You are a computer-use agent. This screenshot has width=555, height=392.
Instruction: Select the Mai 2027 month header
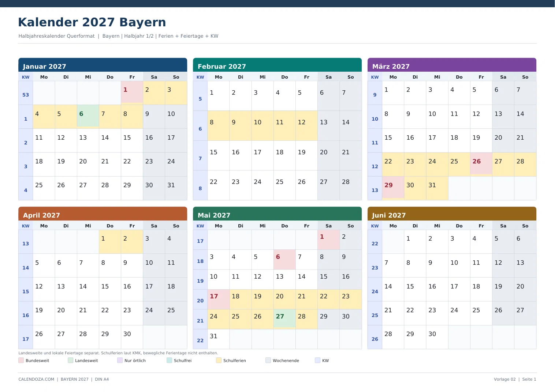click(x=277, y=214)
